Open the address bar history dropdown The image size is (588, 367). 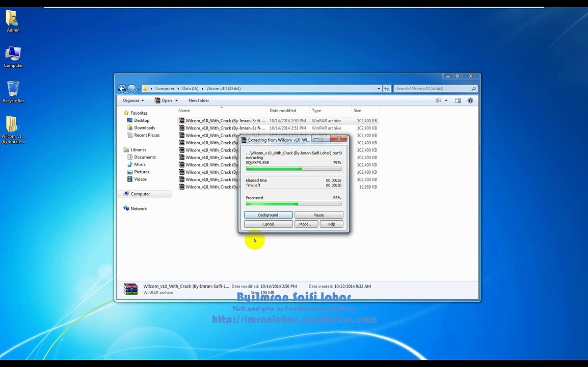click(x=379, y=89)
